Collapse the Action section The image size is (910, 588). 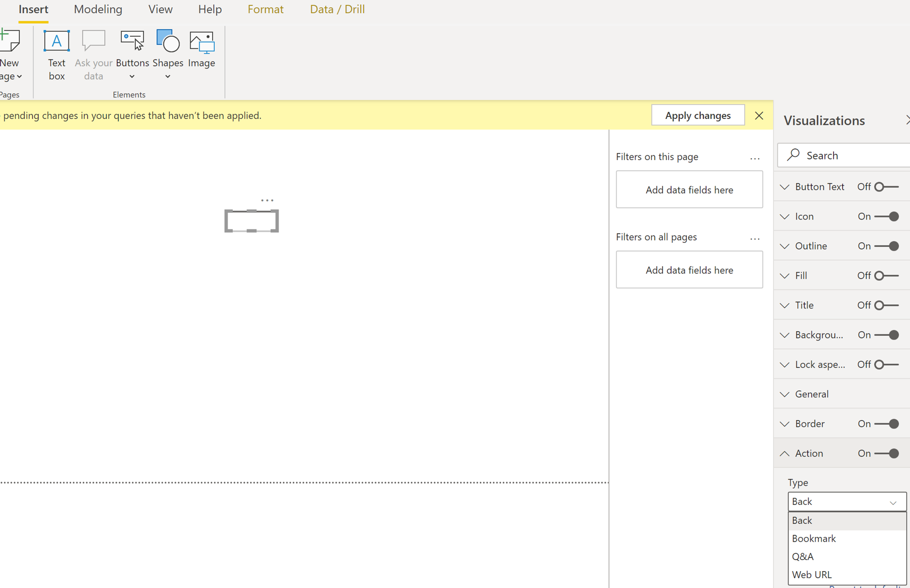pyautogui.click(x=785, y=453)
